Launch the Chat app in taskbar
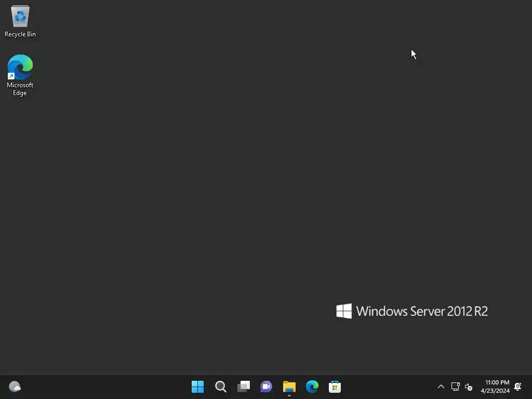This screenshot has height=399, width=532. point(267,387)
